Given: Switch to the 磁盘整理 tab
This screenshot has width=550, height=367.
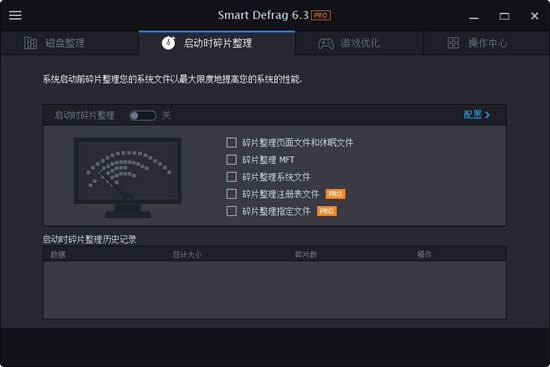Looking at the screenshot, I should pos(69,43).
